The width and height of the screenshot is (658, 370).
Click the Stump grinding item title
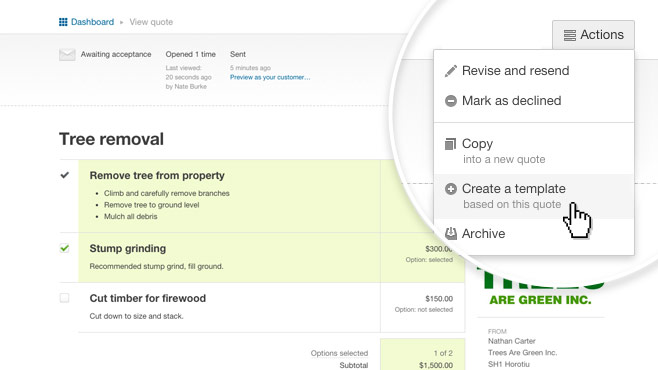(x=128, y=248)
